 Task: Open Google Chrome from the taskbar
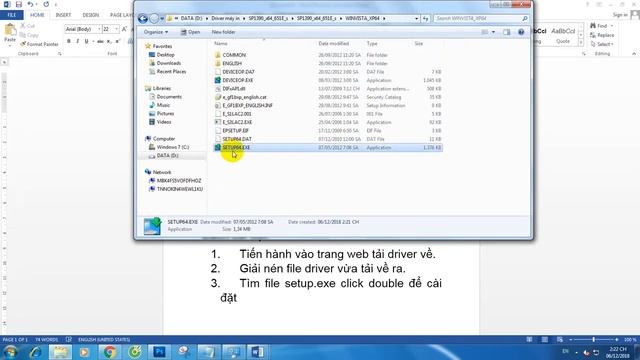pos(109,352)
